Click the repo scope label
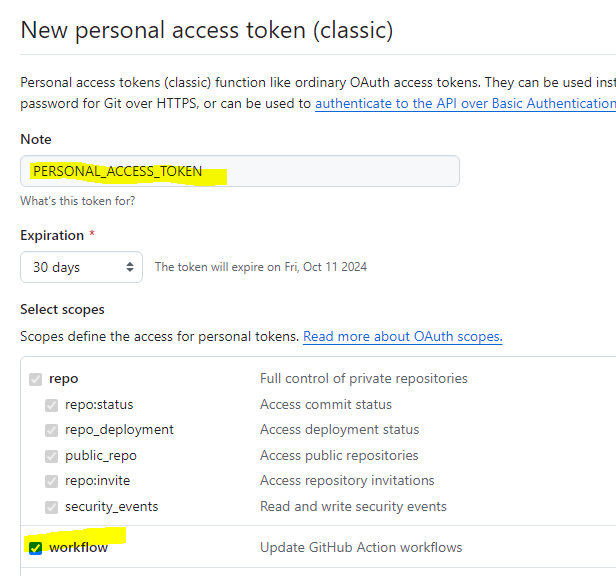Viewport: 616px width, 576px height. 64,379
